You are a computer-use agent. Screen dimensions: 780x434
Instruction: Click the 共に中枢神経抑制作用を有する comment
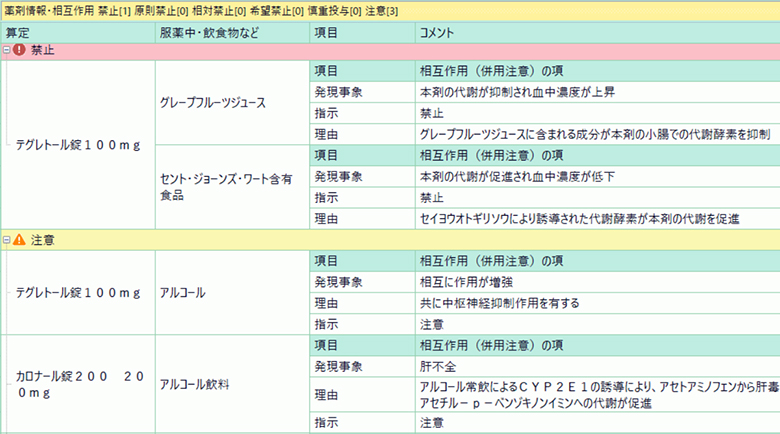coord(499,303)
